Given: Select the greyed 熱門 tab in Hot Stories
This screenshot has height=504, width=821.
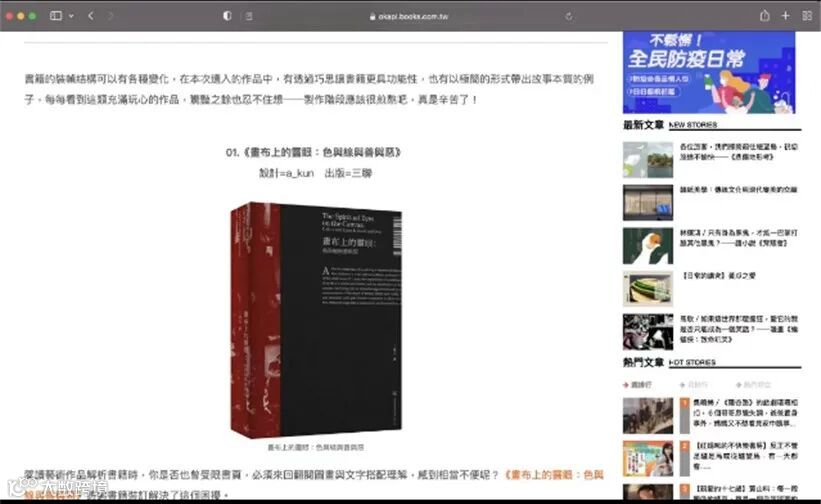Looking at the screenshot, I should pyautogui.click(x=753, y=385).
